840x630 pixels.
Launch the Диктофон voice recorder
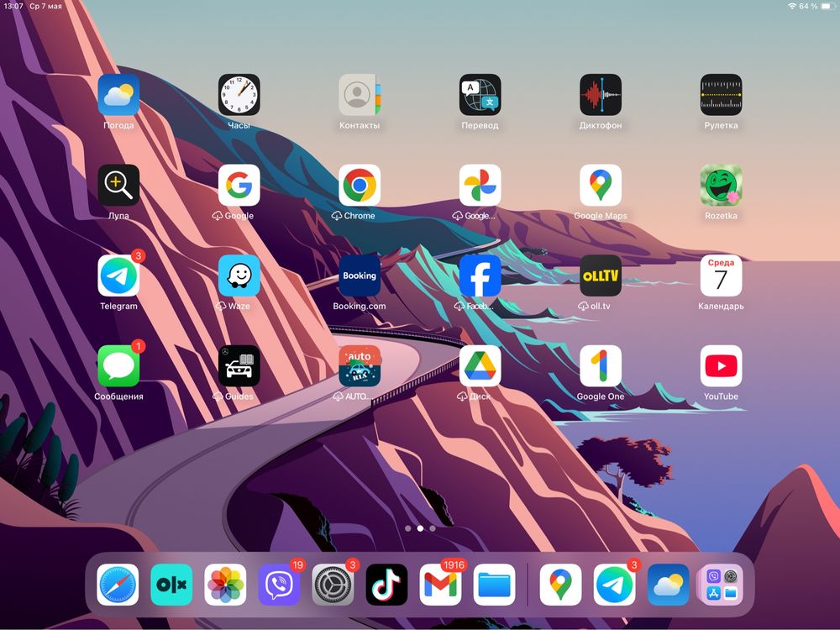coord(601,95)
